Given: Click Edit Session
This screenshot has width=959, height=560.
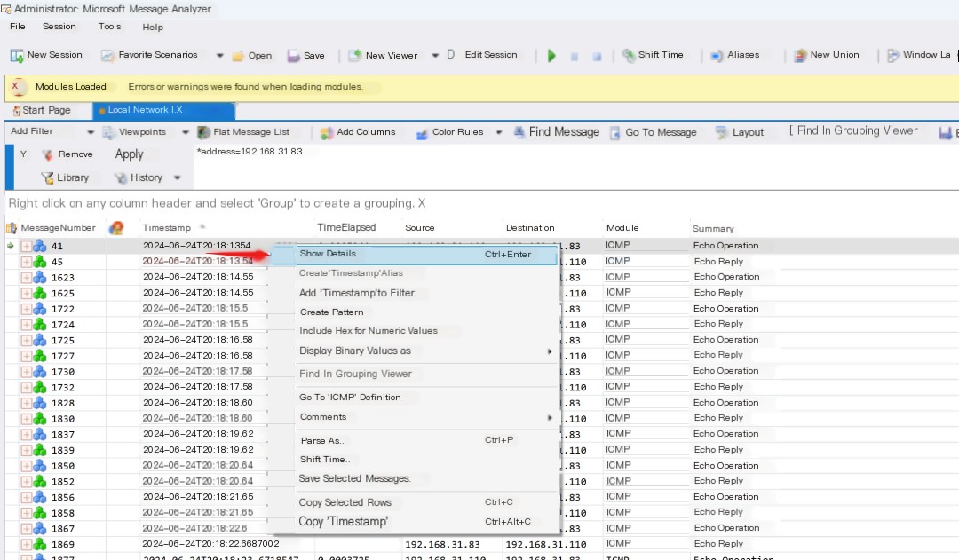Looking at the screenshot, I should point(490,55).
